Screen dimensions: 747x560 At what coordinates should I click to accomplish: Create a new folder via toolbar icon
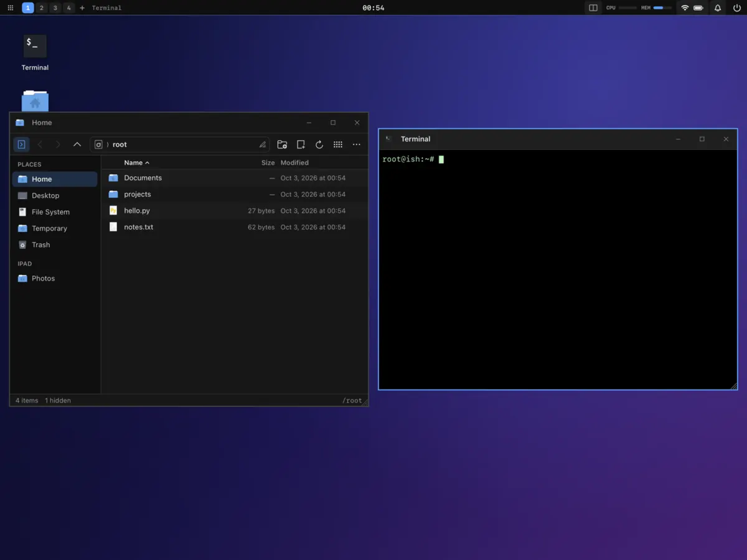point(282,144)
